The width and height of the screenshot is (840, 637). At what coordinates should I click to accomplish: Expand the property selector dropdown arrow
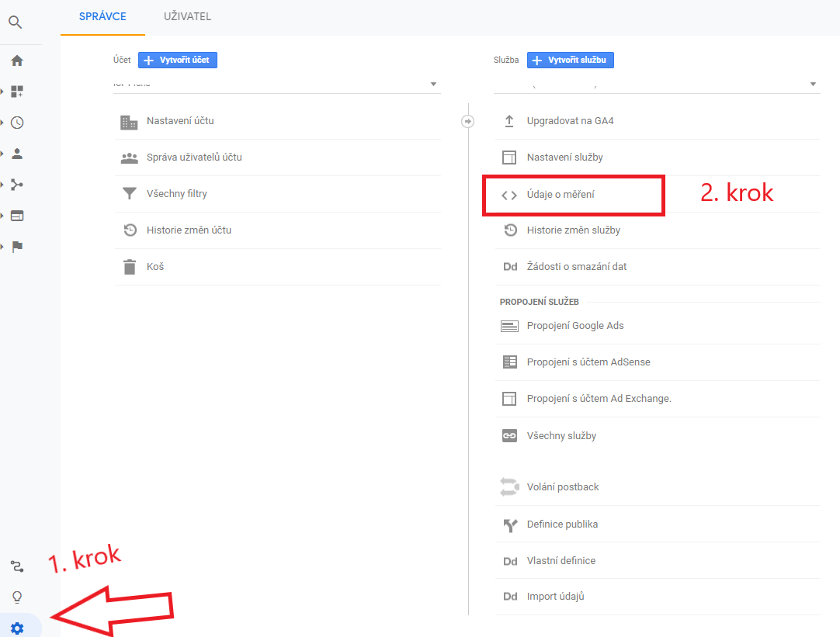coord(813,84)
